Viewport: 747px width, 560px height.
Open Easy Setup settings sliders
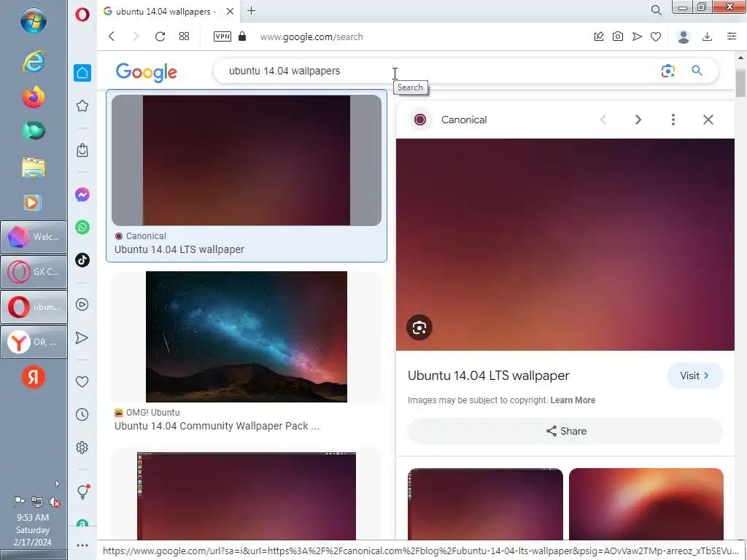click(x=732, y=36)
